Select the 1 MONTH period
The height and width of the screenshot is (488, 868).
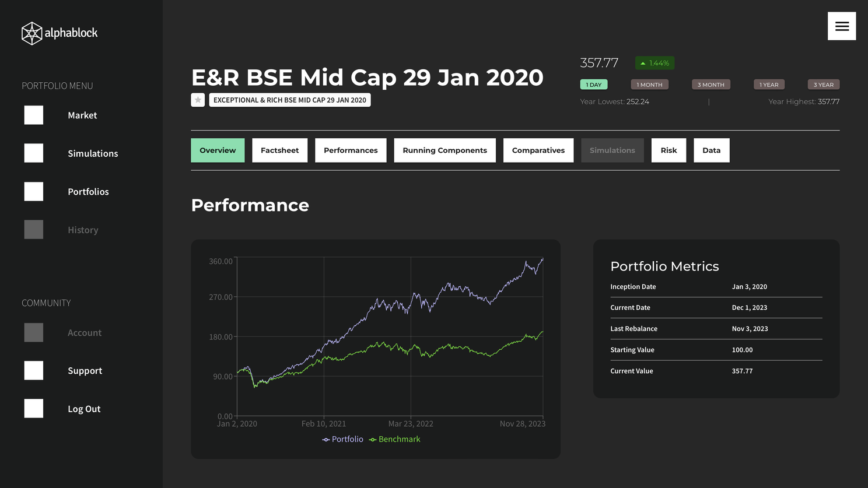(649, 85)
